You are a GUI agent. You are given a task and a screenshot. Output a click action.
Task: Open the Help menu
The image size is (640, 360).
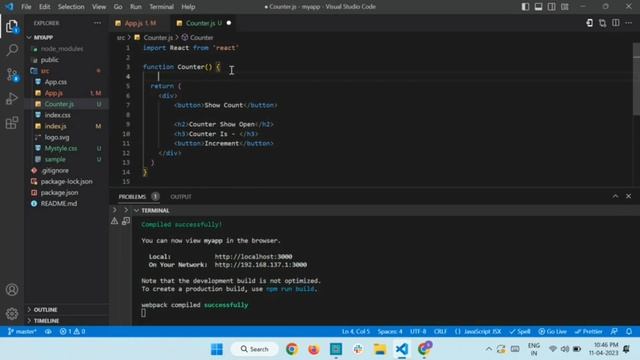tap(188, 7)
